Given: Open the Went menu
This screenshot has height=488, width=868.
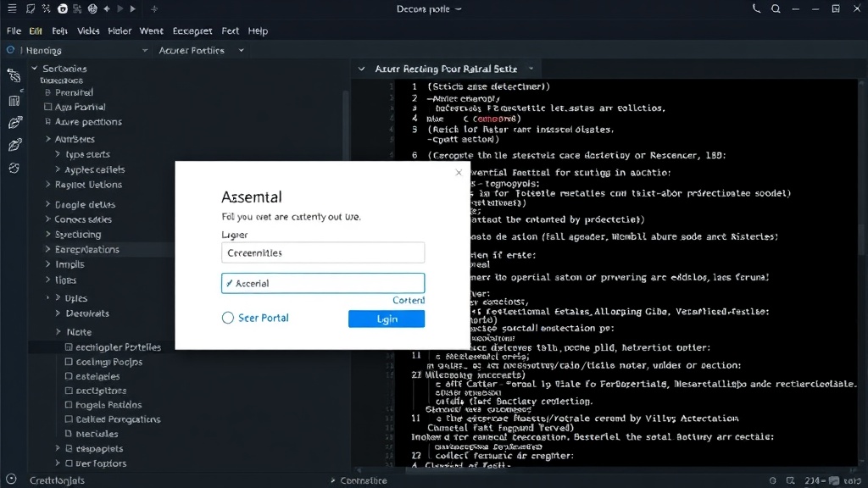Looking at the screenshot, I should (x=151, y=31).
